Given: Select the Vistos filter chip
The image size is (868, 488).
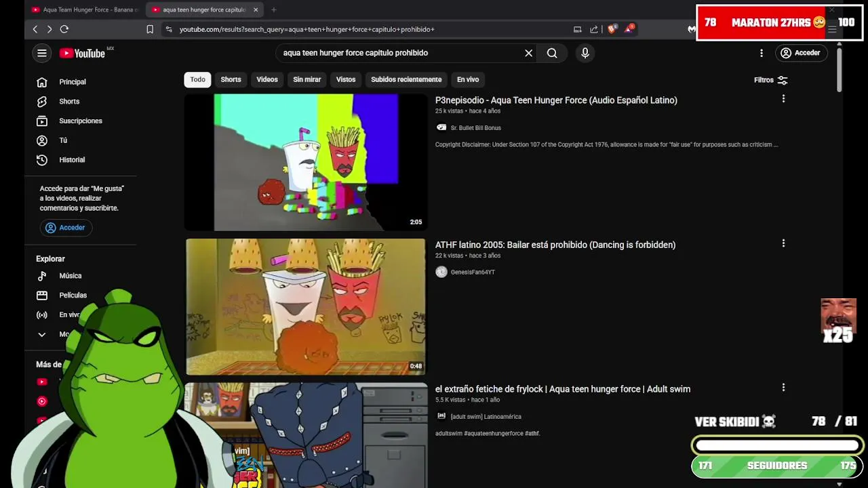Looking at the screenshot, I should click(346, 79).
